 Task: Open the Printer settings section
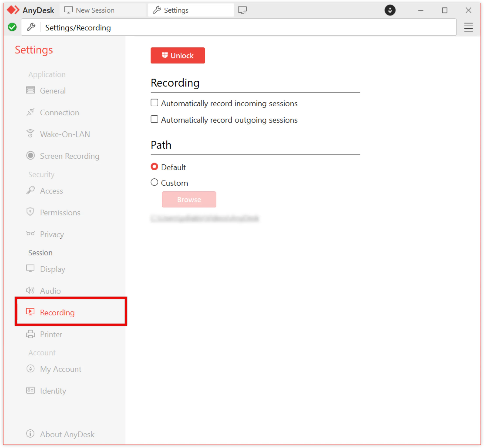click(x=51, y=334)
